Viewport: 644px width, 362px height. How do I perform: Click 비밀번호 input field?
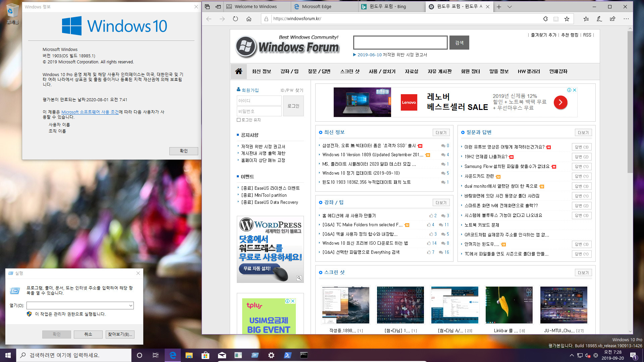tap(259, 111)
